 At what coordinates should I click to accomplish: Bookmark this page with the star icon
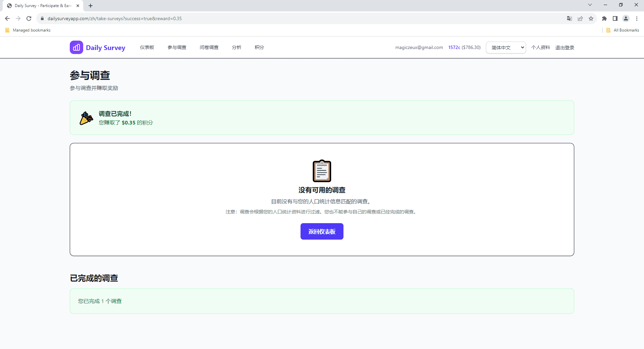(x=591, y=18)
